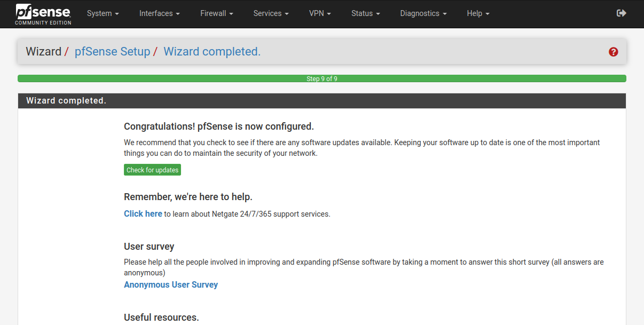The image size is (644, 325).
Task: Click the pfSense Community Edition logo
Action: pos(43,14)
